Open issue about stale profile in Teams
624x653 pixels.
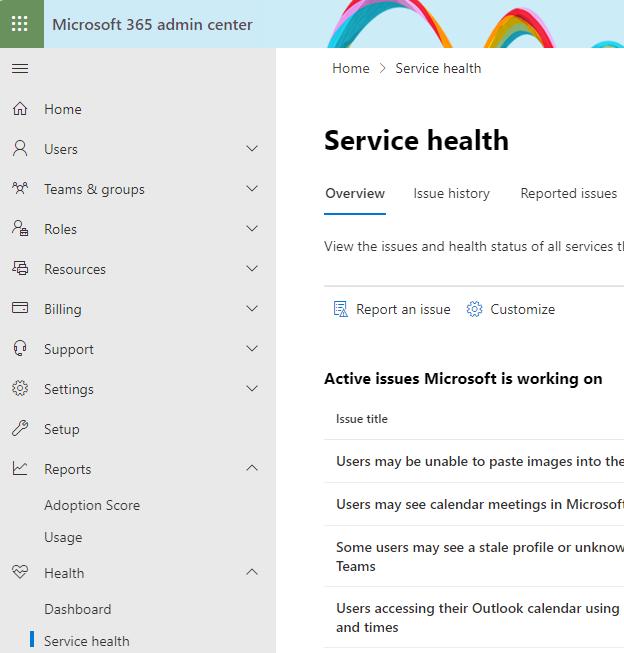tap(480, 556)
